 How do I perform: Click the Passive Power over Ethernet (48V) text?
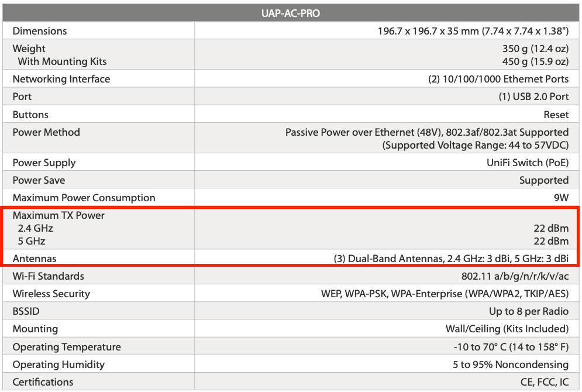pyautogui.click(x=364, y=132)
